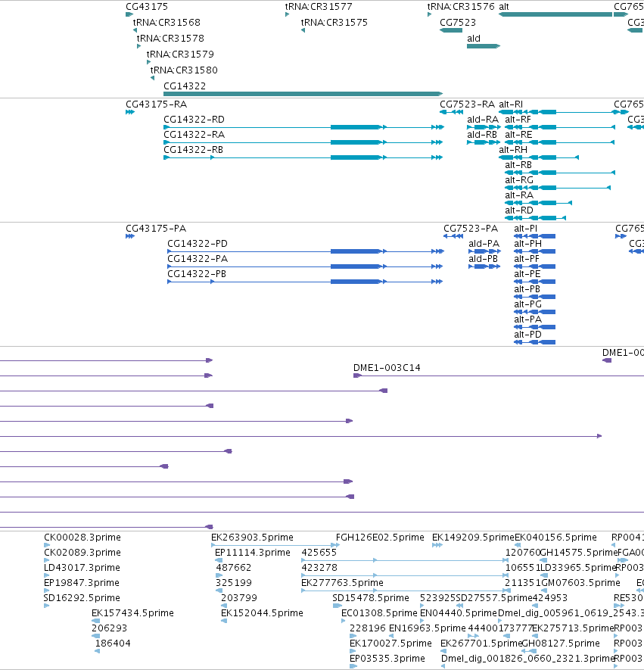Select the CG43175-PA protein label
The image size is (644, 670).
click(156, 228)
